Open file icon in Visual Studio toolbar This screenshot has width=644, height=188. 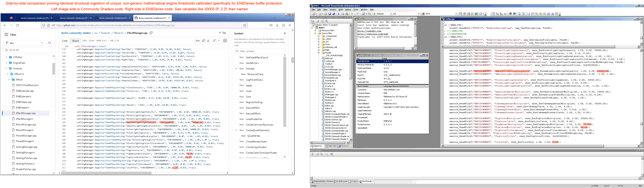tap(325, 14)
